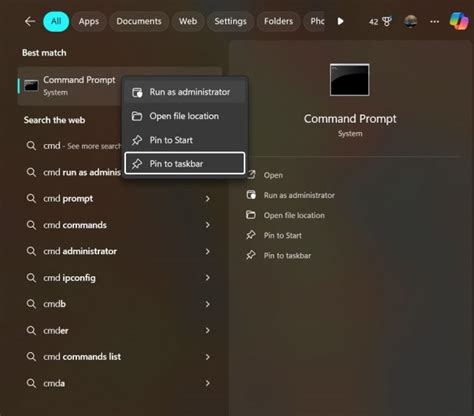The height and width of the screenshot is (416, 474).
Task: Click the search icon next to cmdb
Action: click(x=31, y=304)
